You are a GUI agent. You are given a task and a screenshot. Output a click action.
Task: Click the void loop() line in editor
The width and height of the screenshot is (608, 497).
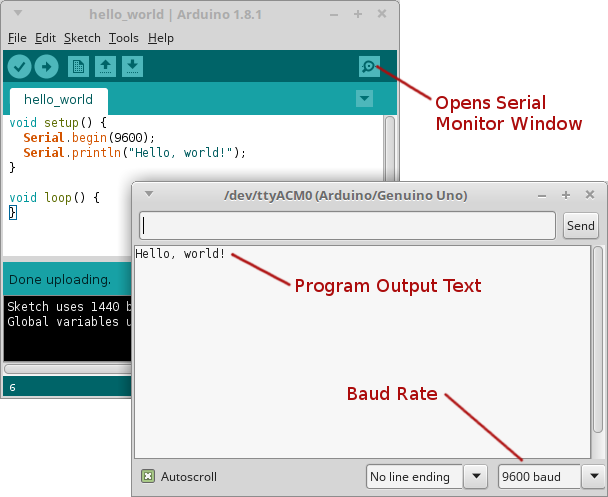tap(54, 198)
